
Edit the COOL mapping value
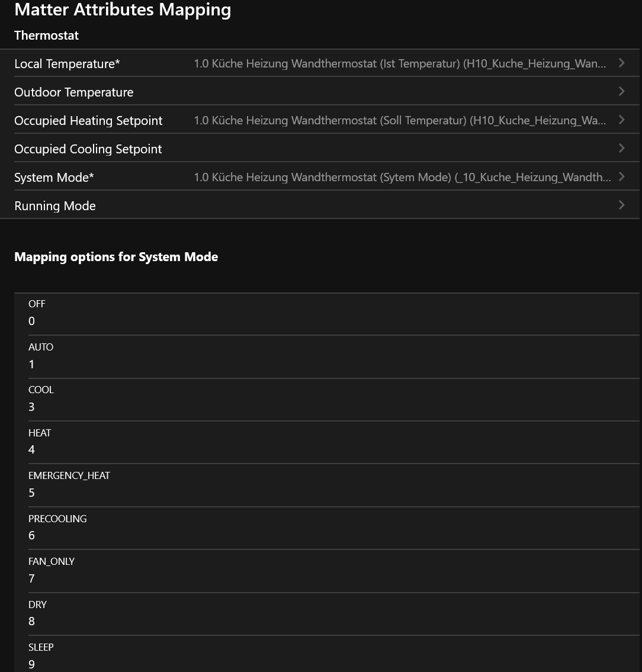tap(332, 407)
